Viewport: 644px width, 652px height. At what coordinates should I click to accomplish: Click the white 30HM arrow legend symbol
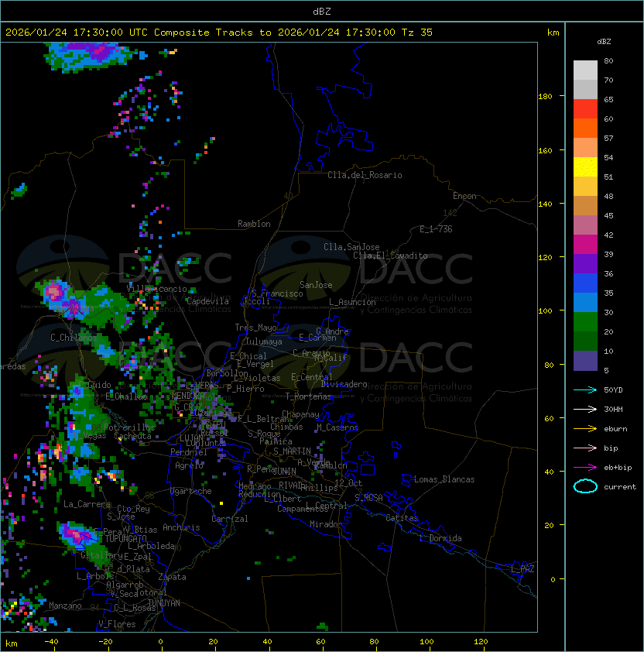(x=585, y=409)
